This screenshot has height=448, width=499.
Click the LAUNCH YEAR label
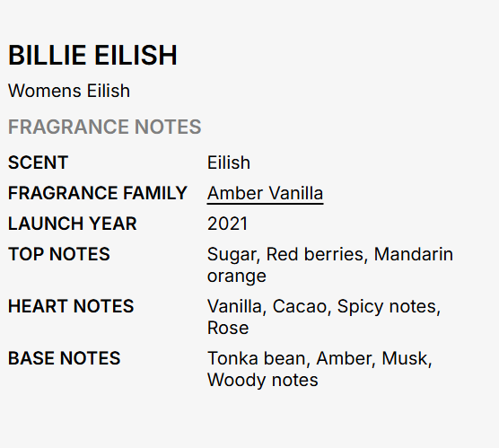click(x=73, y=224)
